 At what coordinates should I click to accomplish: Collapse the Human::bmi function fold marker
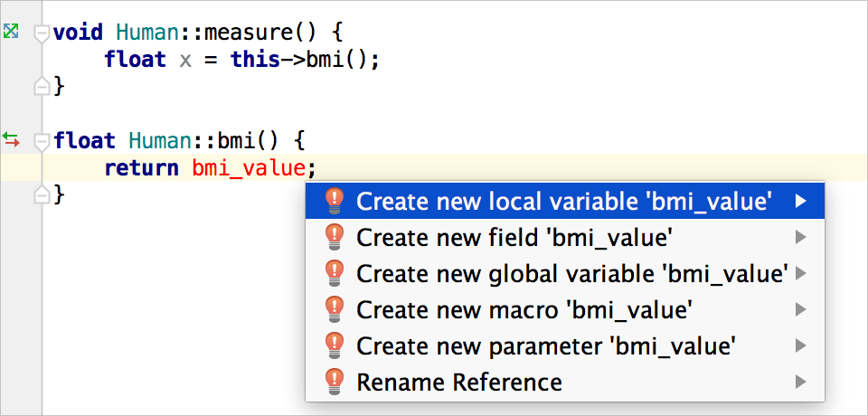pos(41,141)
